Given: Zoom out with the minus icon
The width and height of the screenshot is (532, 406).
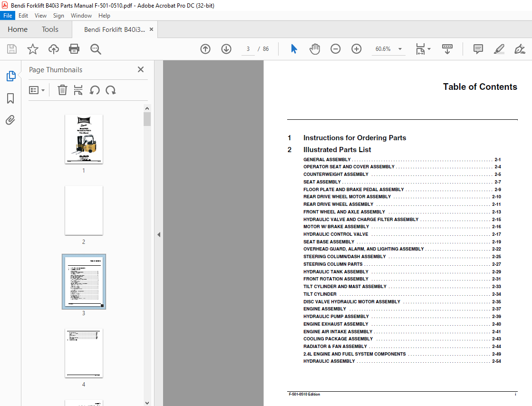Looking at the screenshot, I should click(336, 49).
